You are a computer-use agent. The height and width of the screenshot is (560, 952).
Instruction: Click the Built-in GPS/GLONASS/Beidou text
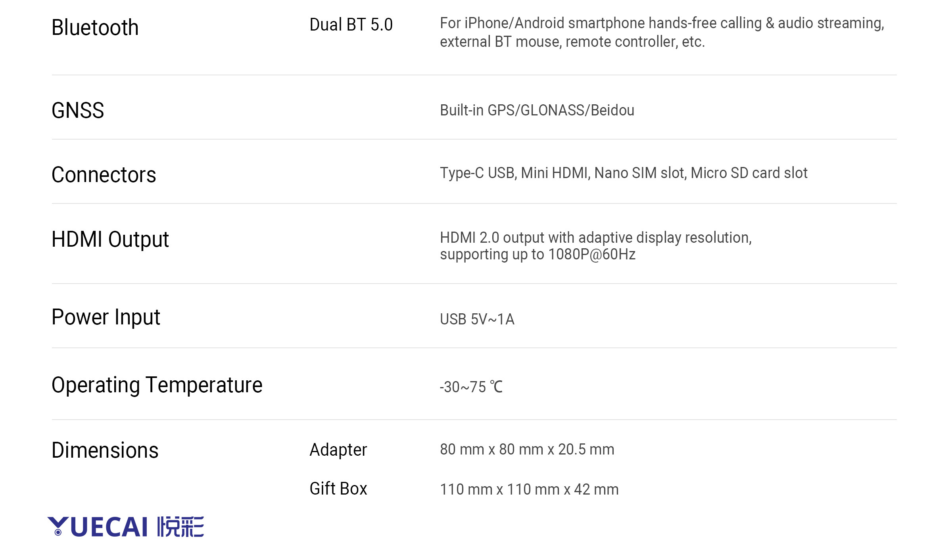(537, 110)
